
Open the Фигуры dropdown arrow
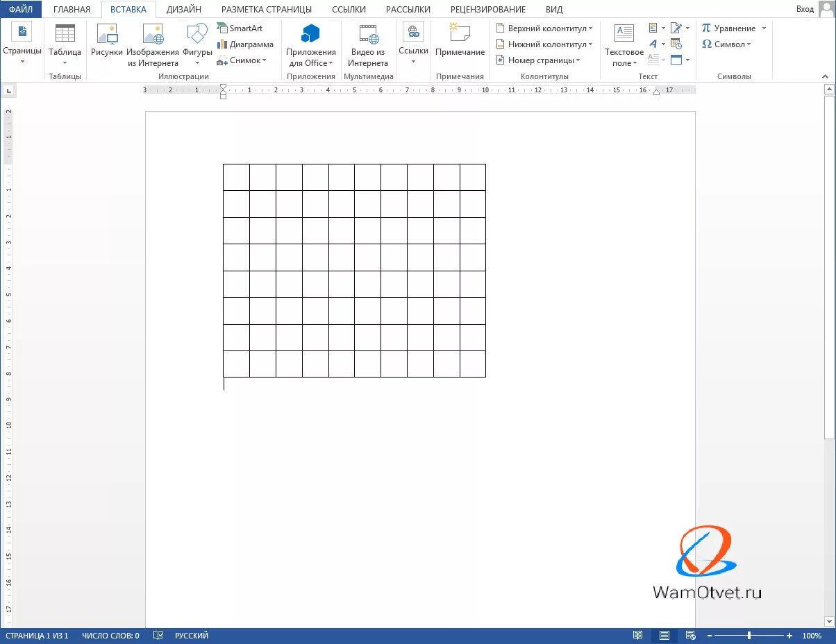click(x=197, y=62)
